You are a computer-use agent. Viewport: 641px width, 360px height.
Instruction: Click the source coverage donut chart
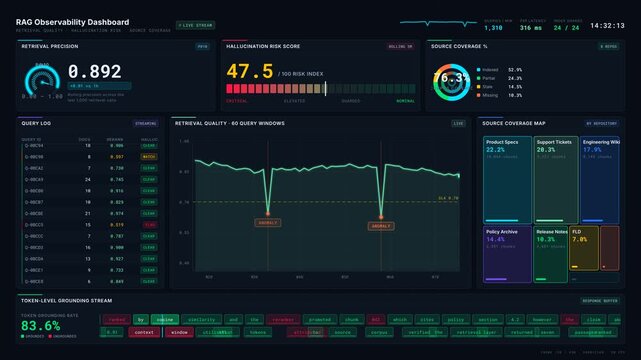pyautogui.click(x=452, y=82)
